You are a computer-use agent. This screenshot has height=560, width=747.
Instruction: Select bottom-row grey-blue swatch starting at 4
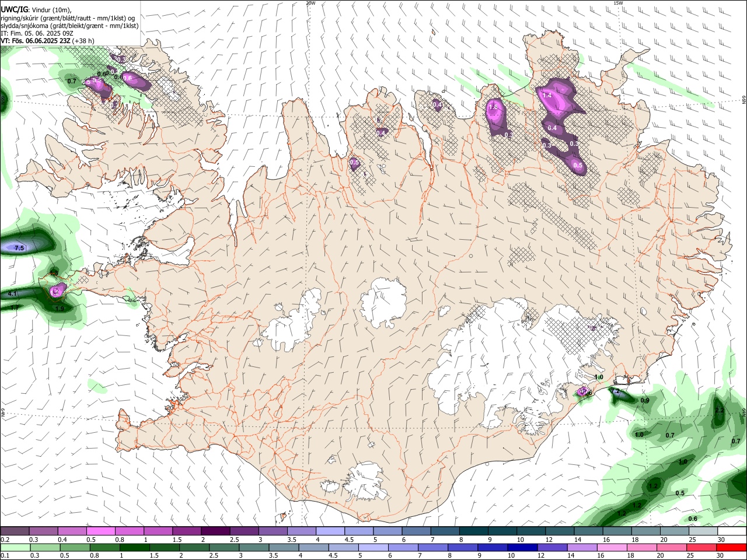(x=314, y=547)
